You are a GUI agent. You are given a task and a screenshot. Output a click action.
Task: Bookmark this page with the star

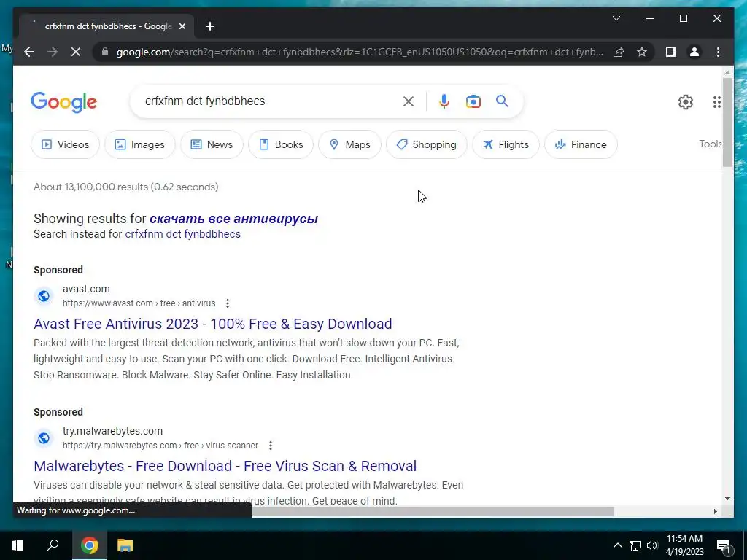click(x=642, y=52)
